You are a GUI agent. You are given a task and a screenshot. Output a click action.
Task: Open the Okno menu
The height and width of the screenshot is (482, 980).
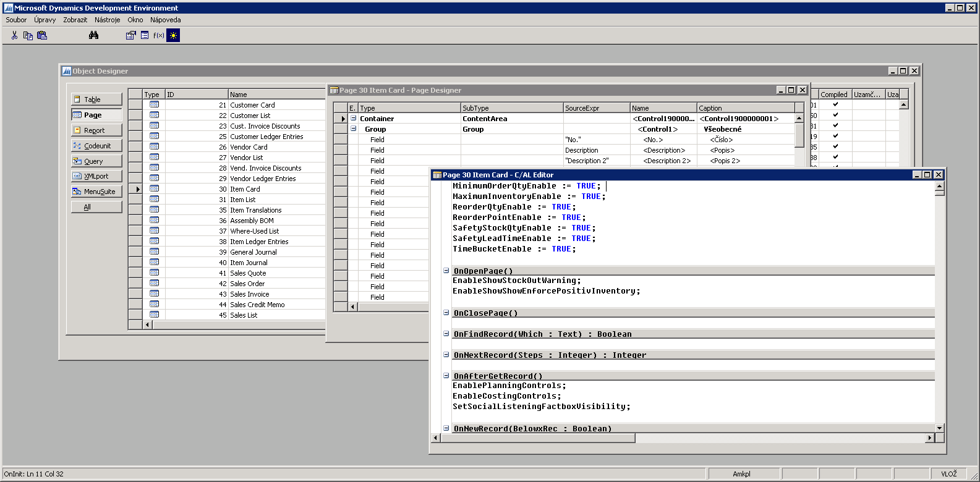[x=135, y=20]
